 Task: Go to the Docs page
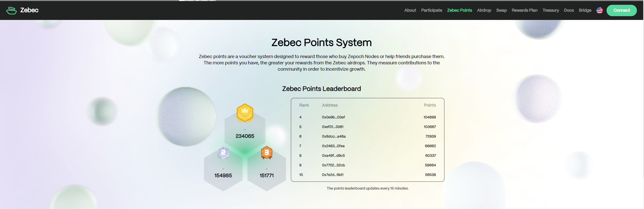pos(569,10)
